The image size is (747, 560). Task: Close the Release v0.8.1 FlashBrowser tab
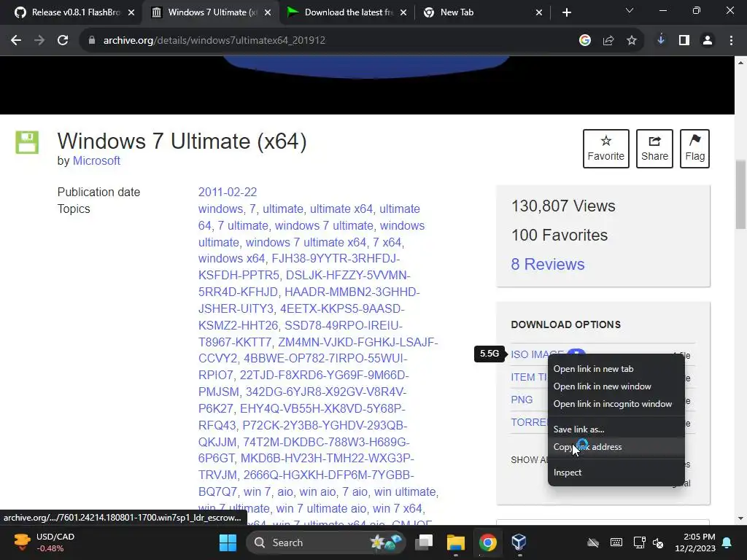pyautogui.click(x=131, y=12)
